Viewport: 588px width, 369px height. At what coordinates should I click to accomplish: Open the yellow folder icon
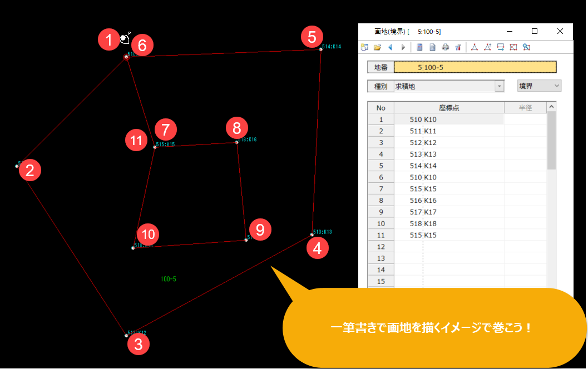[x=377, y=47]
